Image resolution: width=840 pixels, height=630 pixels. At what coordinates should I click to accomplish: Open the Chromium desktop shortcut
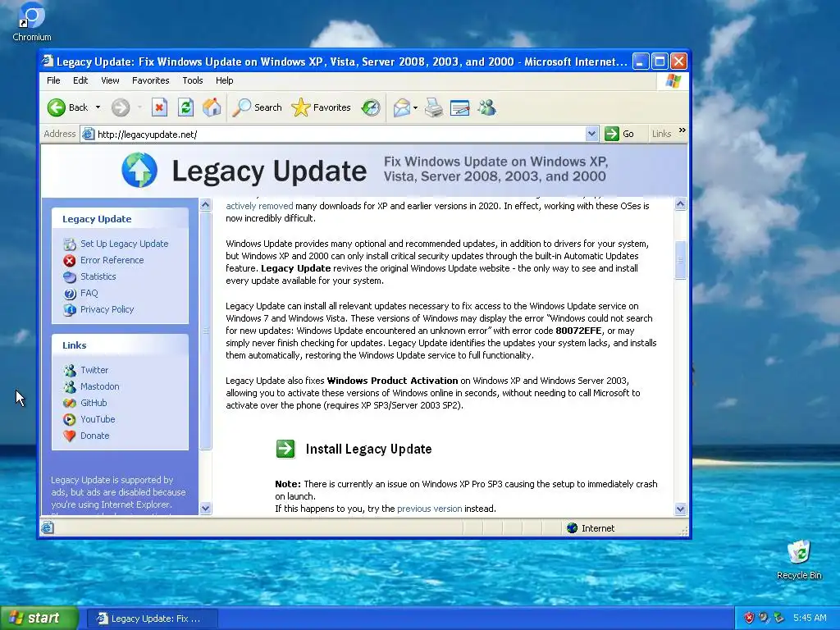(32, 23)
